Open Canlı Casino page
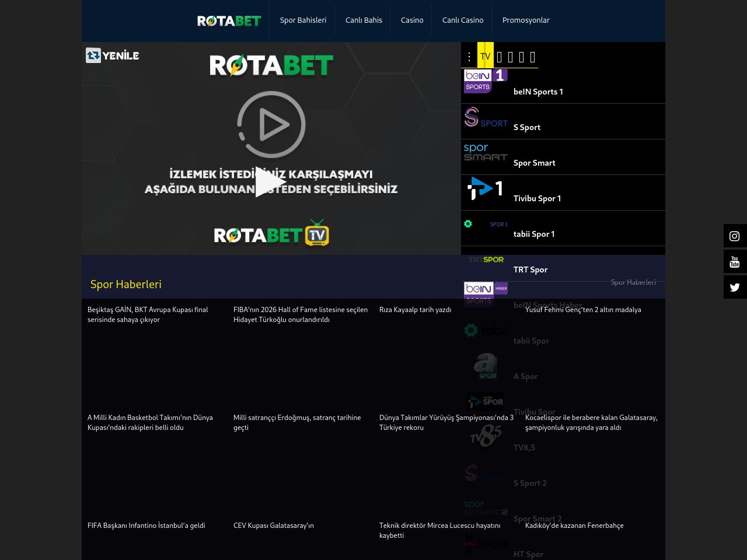 [x=463, y=20]
